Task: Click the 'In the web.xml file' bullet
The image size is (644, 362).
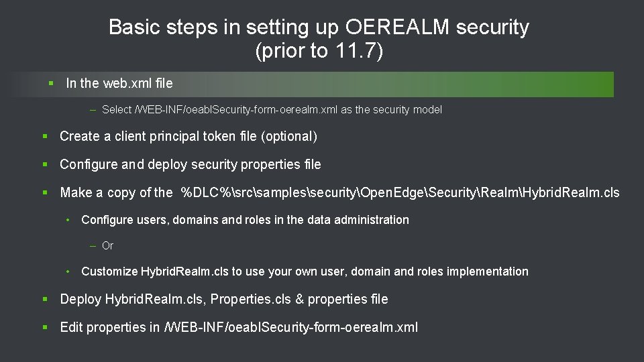Action: (x=119, y=84)
